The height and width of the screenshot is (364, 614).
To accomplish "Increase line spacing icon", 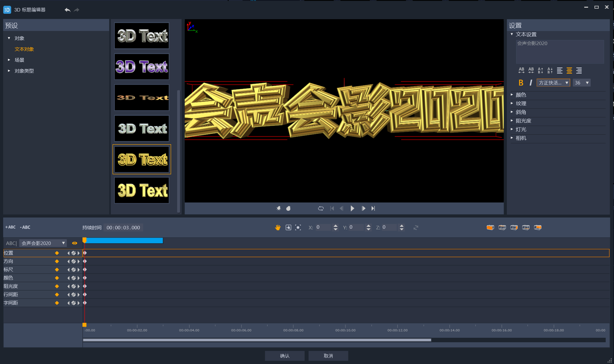I will pos(540,70).
